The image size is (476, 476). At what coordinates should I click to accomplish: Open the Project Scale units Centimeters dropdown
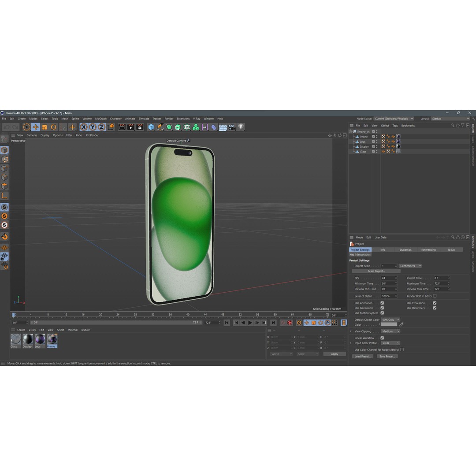pos(409,266)
